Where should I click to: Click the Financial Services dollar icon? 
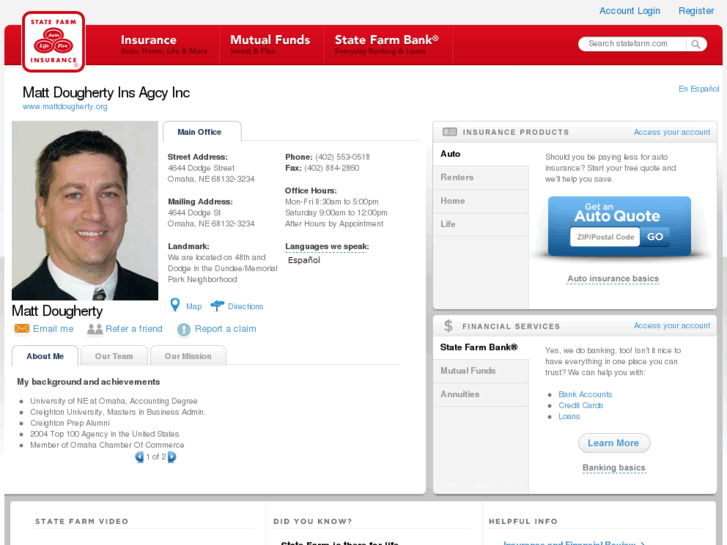[448, 326]
